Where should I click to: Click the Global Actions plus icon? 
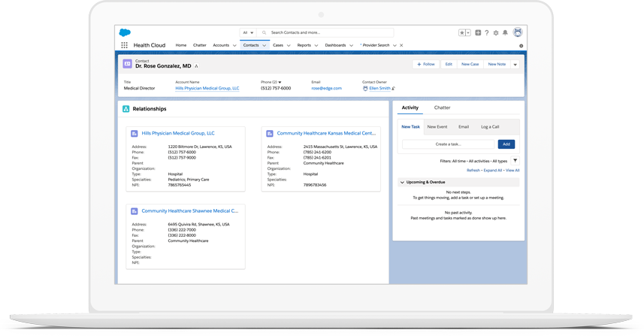pos(478,32)
